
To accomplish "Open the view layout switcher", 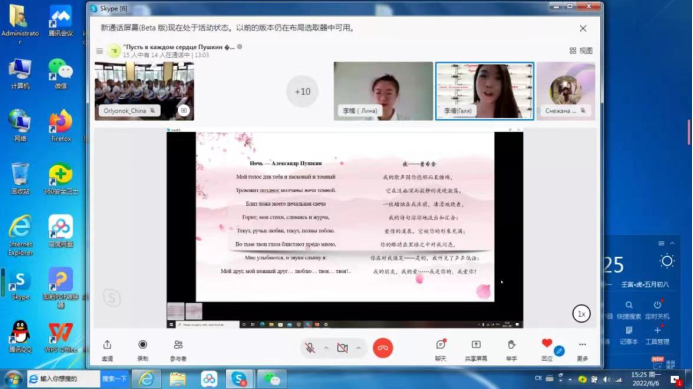I will click(581, 51).
